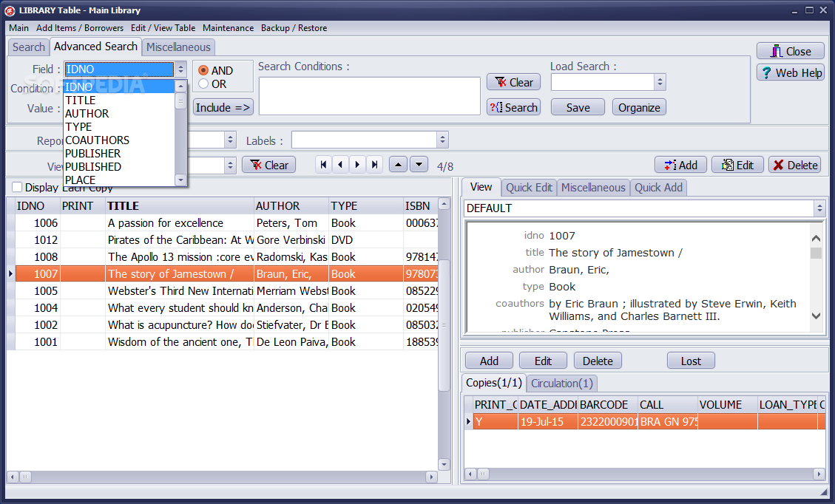Go to previous record arrow
This screenshot has width=835, height=504.
coord(340,165)
